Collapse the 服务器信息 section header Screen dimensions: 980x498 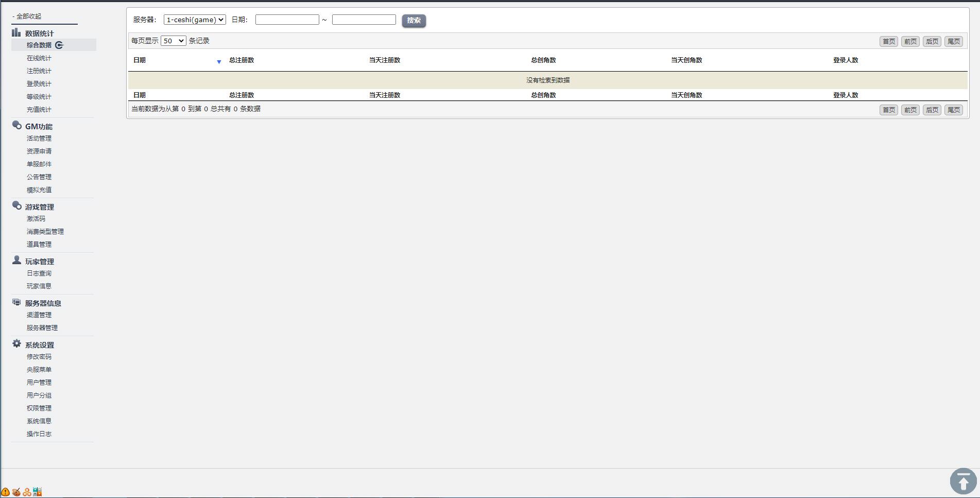coord(43,303)
